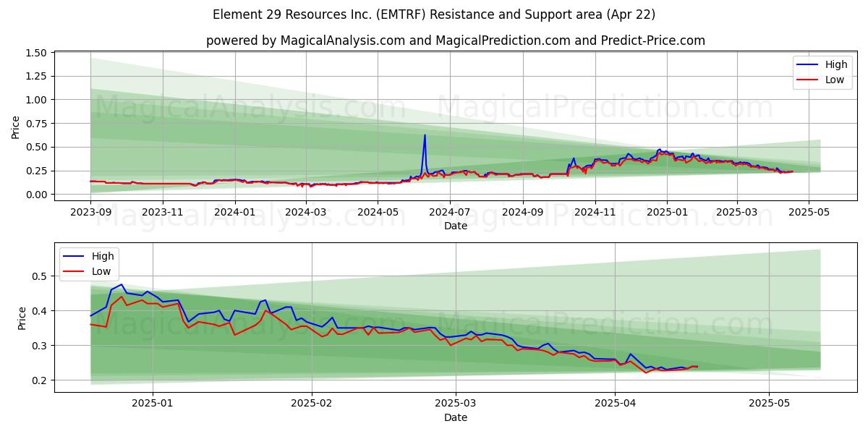Click the bottom chart '0.3' price label
The image size is (868, 434).
click(38, 346)
